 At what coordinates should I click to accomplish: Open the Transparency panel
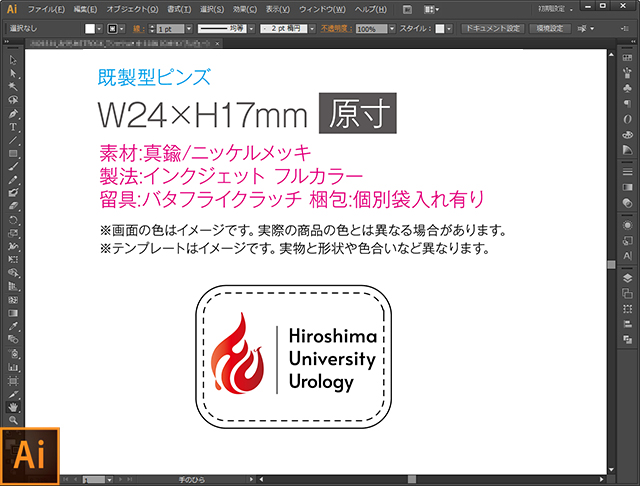(627, 203)
